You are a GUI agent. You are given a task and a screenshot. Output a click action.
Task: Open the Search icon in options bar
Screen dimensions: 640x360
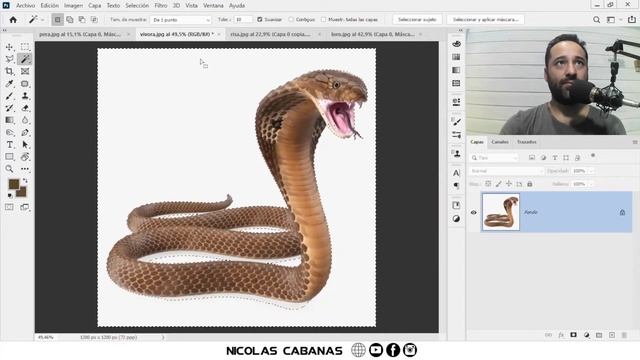[x=596, y=20]
